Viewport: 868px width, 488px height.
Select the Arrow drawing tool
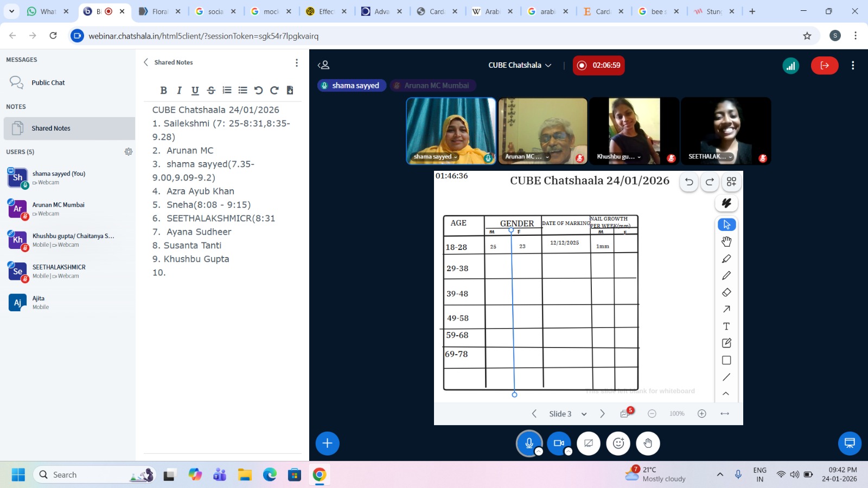pos(726,310)
